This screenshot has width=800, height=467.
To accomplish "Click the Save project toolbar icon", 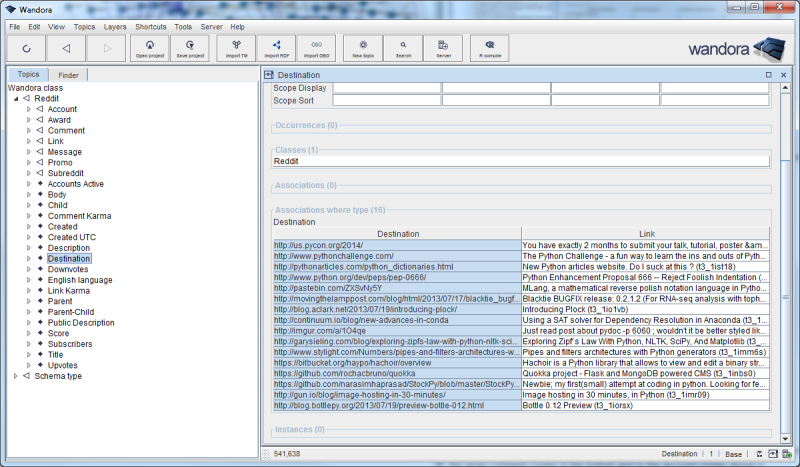I will (x=190, y=48).
